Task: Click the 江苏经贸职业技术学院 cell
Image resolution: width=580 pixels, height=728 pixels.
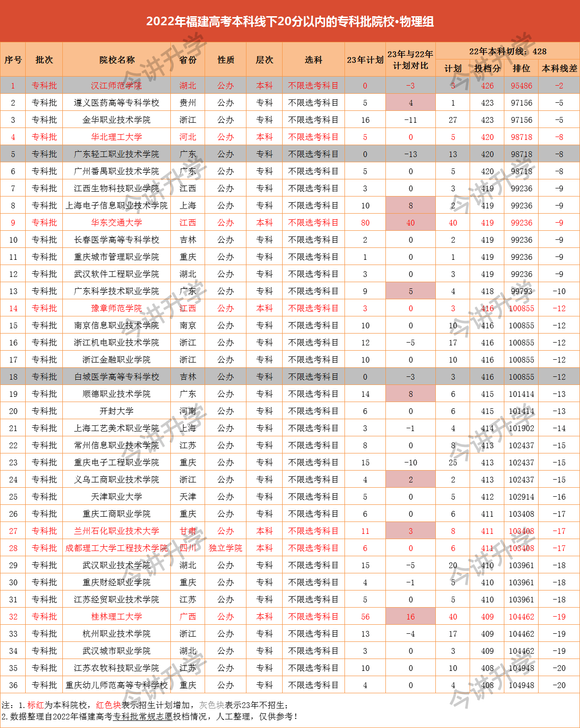Action: [117, 600]
